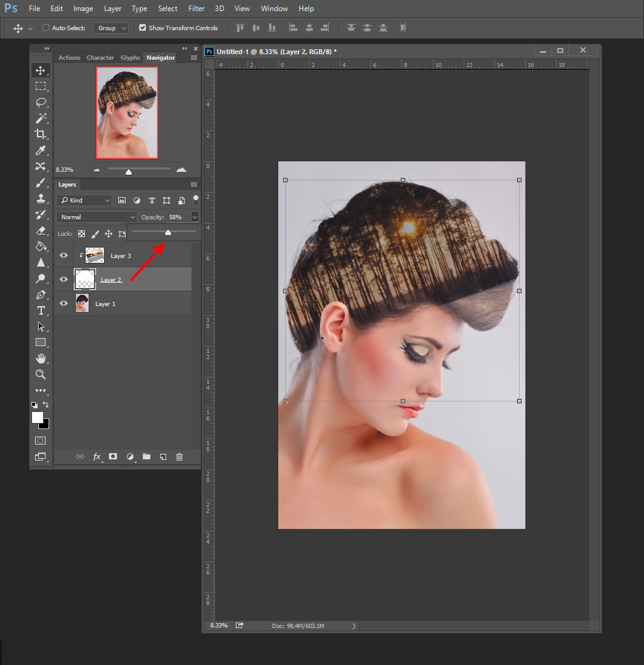Select the Hand tool
Viewport: 644px width, 665px height.
click(x=41, y=358)
